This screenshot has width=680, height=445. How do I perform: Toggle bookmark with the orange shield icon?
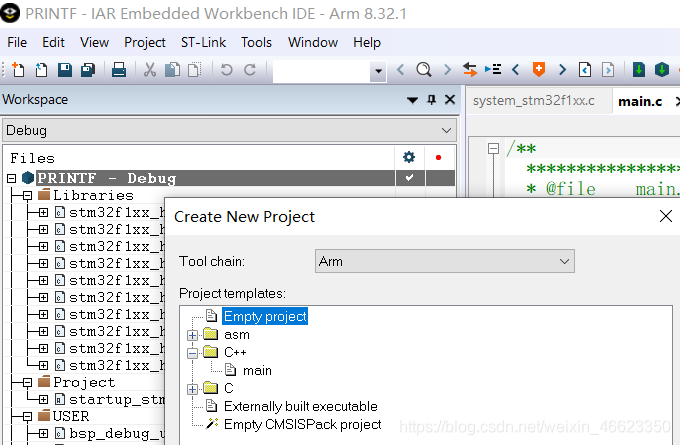(x=539, y=69)
